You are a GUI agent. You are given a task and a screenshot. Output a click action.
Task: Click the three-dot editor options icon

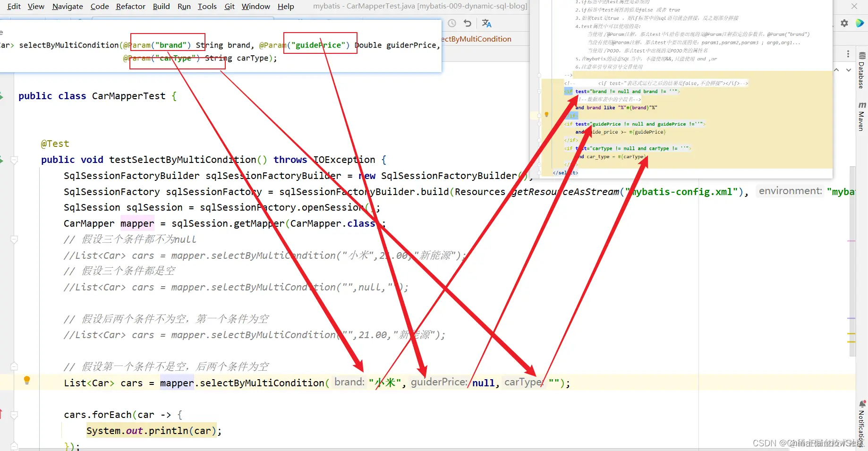(x=848, y=54)
